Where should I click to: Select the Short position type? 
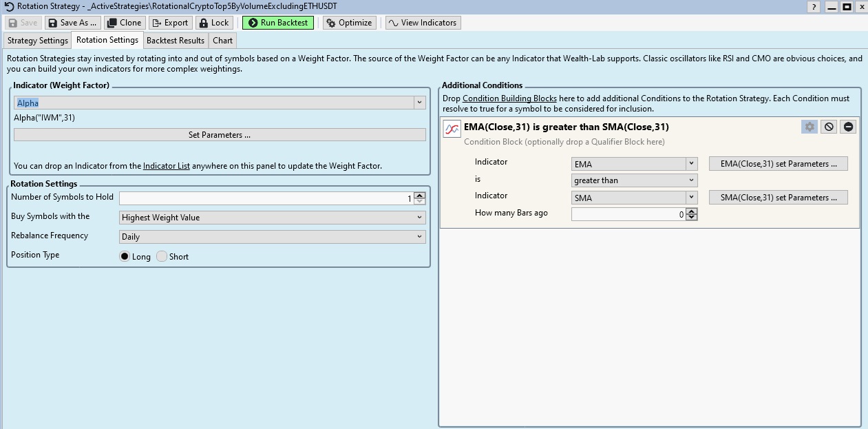[162, 256]
